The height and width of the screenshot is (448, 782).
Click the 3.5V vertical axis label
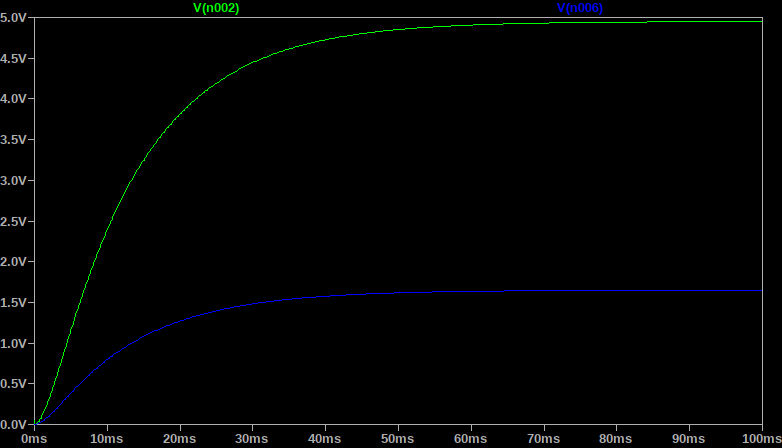coord(13,140)
